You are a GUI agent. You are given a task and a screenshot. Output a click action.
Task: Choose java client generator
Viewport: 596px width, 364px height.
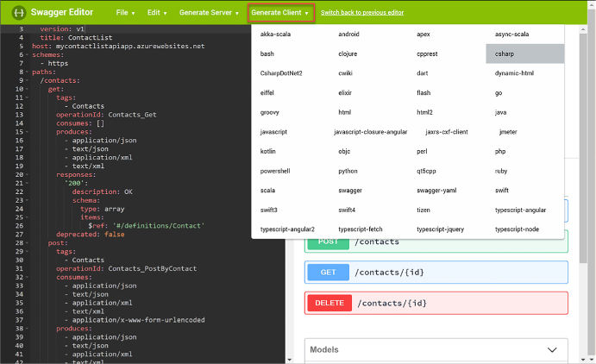click(x=500, y=112)
